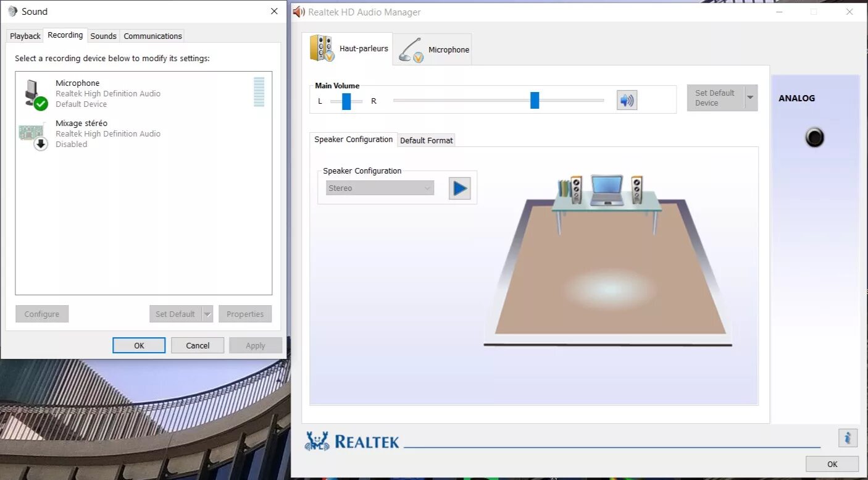Click the Configure button
This screenshot has width=868, height=480.
click(42, 314)
